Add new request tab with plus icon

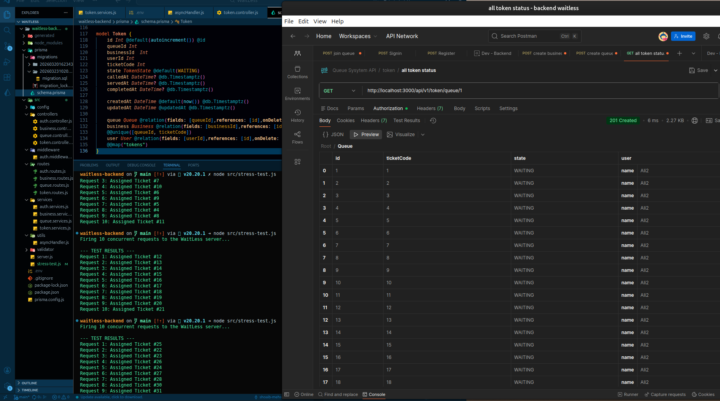point(679,54)
